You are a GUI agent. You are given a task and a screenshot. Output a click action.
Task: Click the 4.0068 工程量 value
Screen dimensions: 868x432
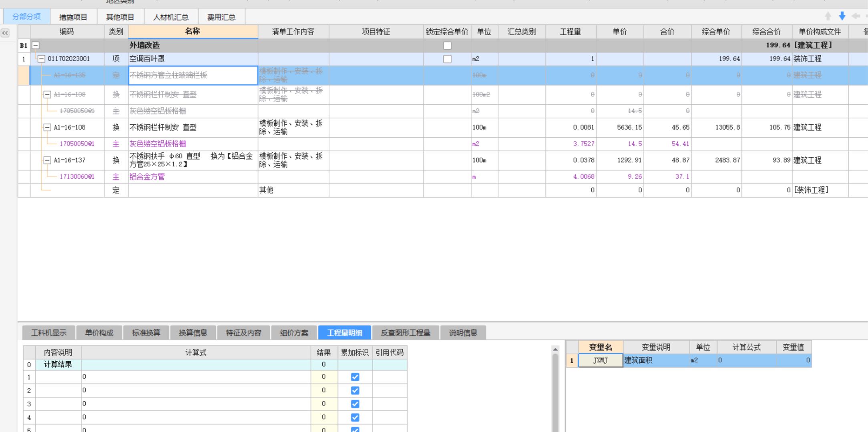coord(584,177)
